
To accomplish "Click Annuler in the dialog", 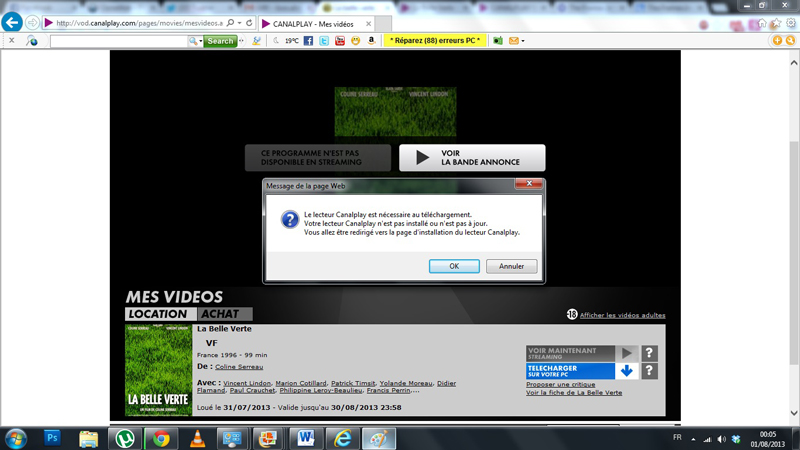I will point(511,266).
